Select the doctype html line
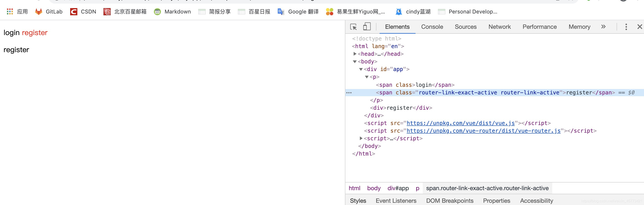Screen dimensions: 644x205 coord(376,38)
